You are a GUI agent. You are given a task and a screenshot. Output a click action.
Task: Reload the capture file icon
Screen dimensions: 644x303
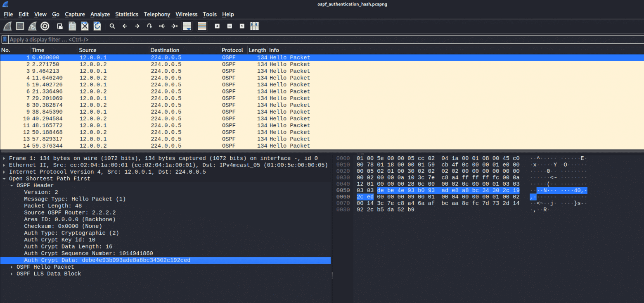[97, 26]
